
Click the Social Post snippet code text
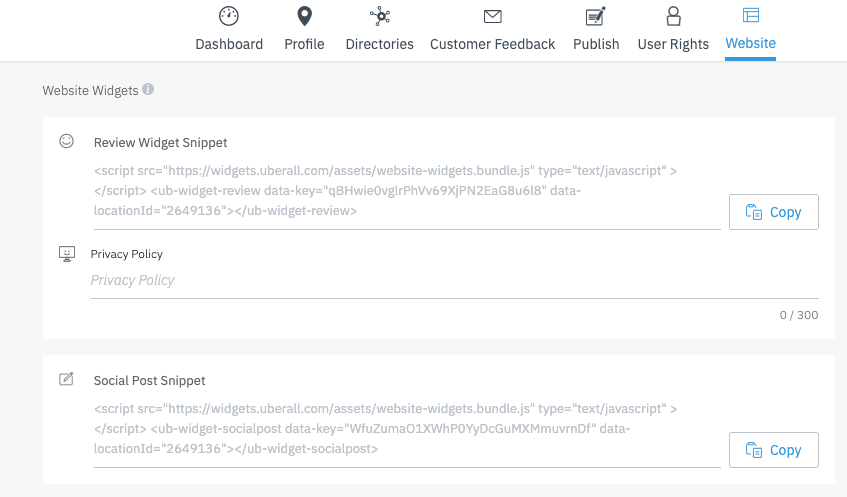tap(386, 428)
